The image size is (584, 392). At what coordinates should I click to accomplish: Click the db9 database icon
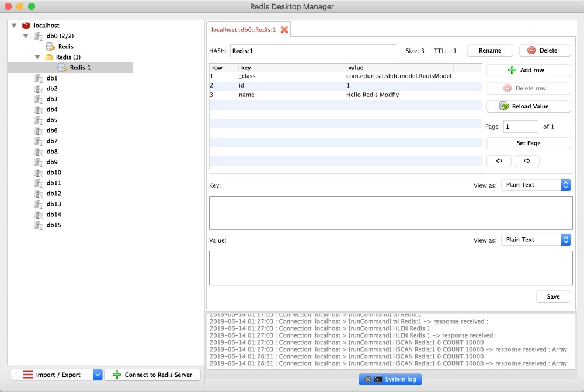pos(39,162)
